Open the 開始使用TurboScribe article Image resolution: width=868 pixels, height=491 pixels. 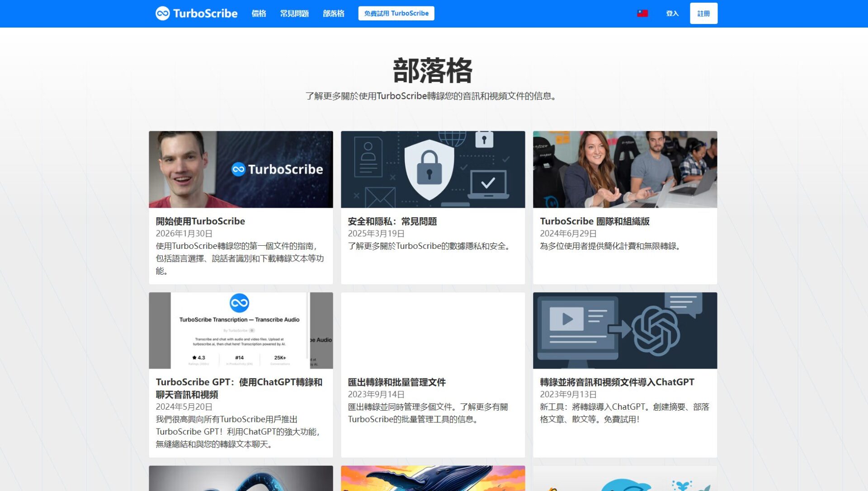tap(200, 221)
